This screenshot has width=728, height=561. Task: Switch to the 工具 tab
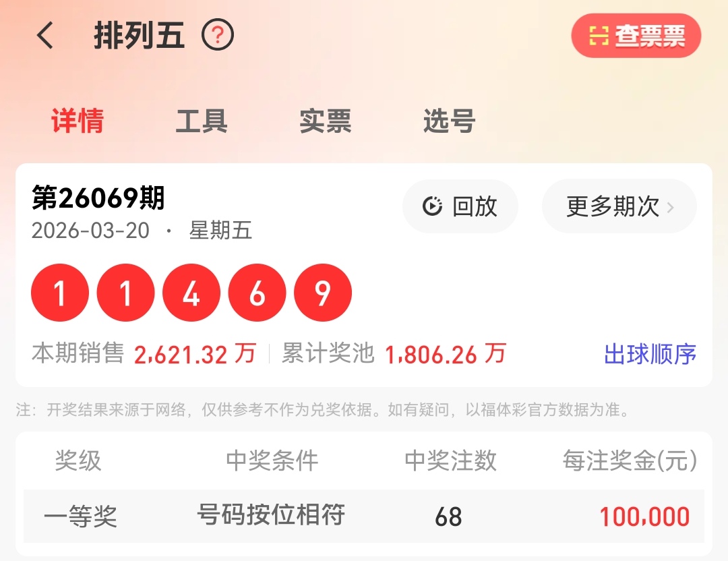tap(202, 121)
